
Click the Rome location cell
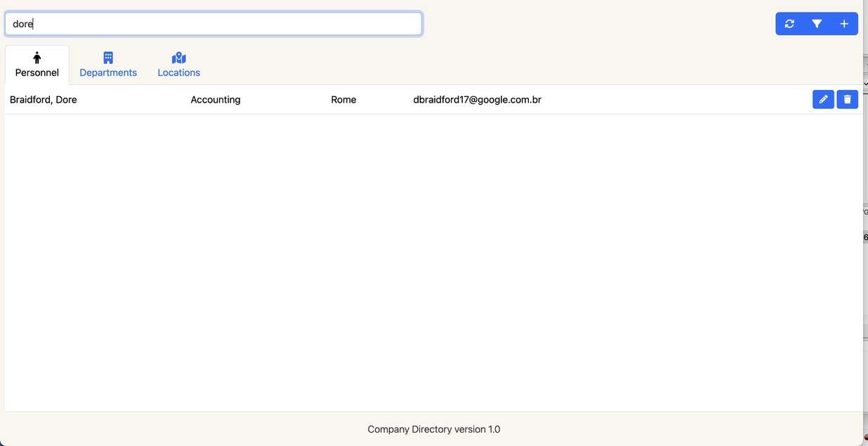343,100
